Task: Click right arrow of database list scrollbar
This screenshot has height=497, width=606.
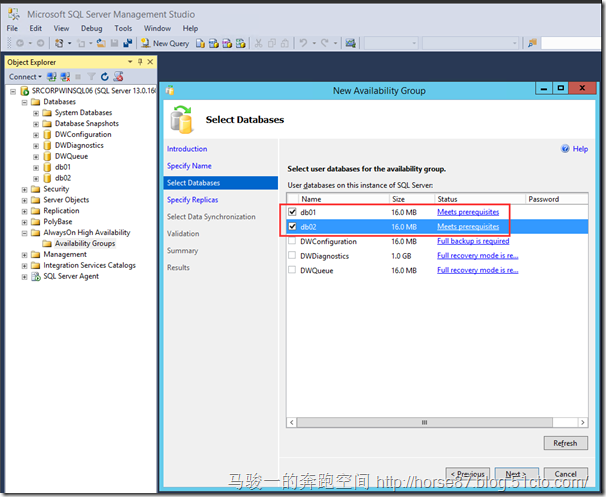Action: pos(583,422)
